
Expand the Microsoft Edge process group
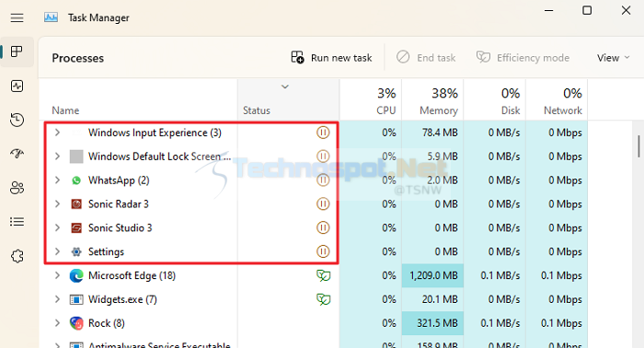coord(57,275)
